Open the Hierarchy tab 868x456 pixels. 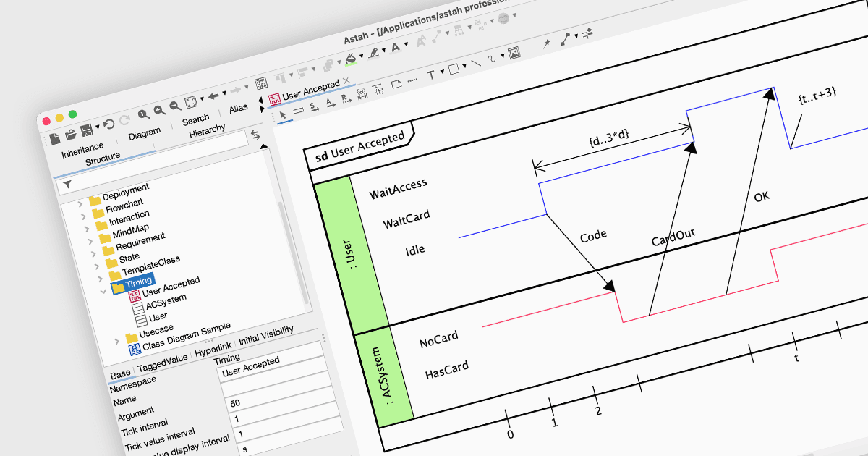[x=207, y=132]
